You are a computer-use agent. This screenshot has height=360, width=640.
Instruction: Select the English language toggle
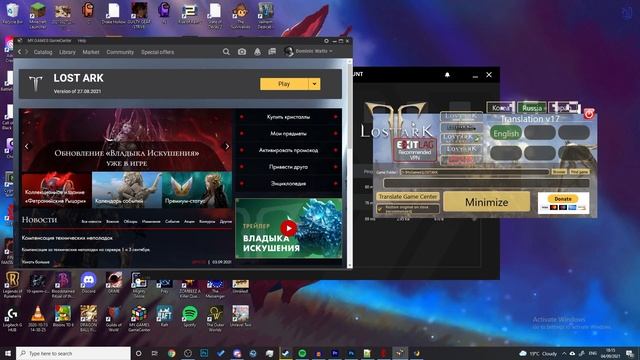(x=506, y=133)
